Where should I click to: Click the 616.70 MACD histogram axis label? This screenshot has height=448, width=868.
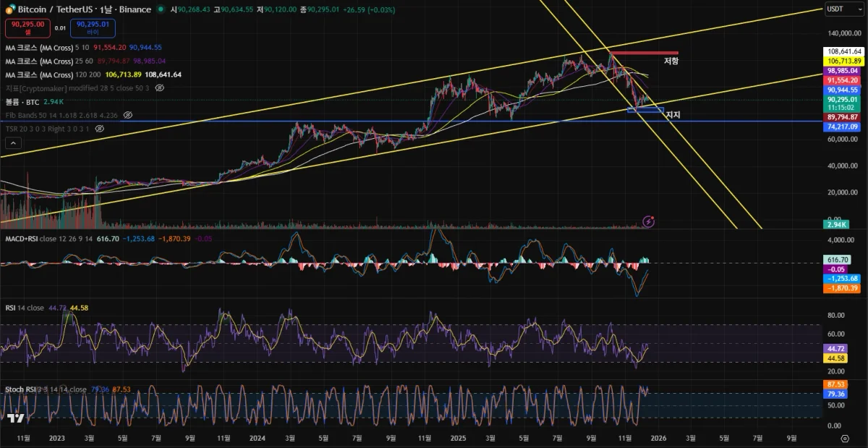pyautogui.click(x=838, y=259)
